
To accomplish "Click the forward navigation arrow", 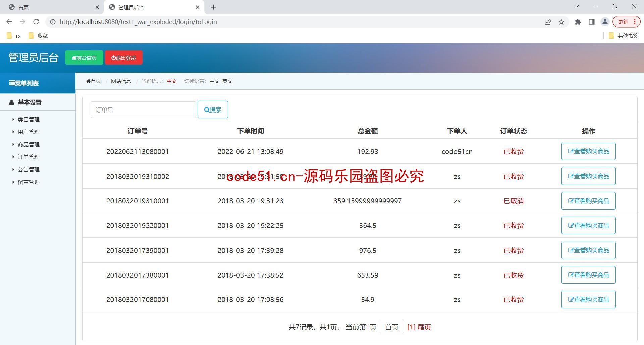I will [x=23, y=22].
